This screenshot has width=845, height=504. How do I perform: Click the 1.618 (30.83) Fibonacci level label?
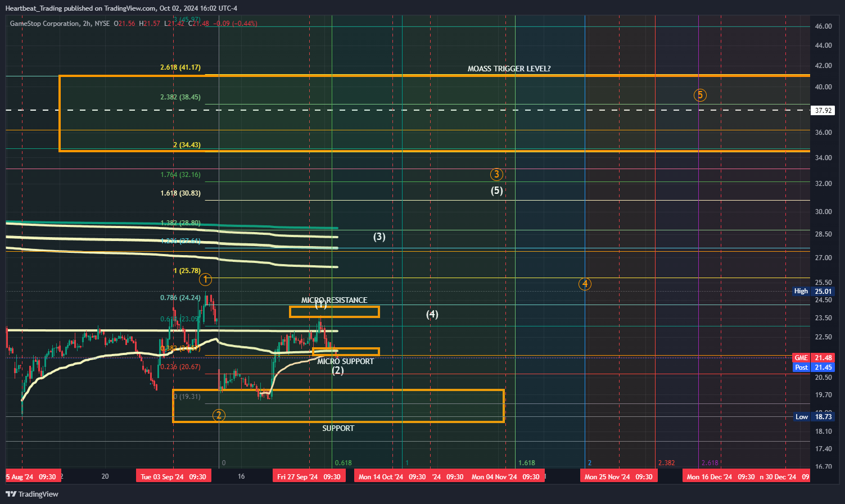[180, 193]
